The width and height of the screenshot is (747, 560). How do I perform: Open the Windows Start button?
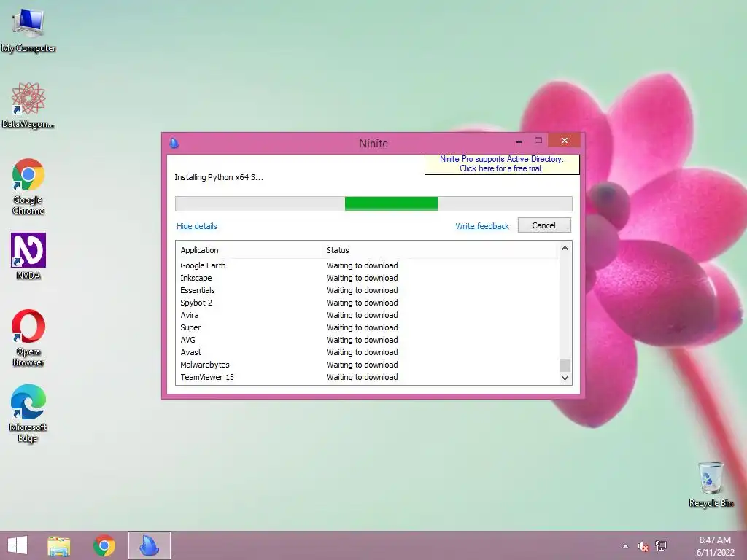(x=18, y=545)
